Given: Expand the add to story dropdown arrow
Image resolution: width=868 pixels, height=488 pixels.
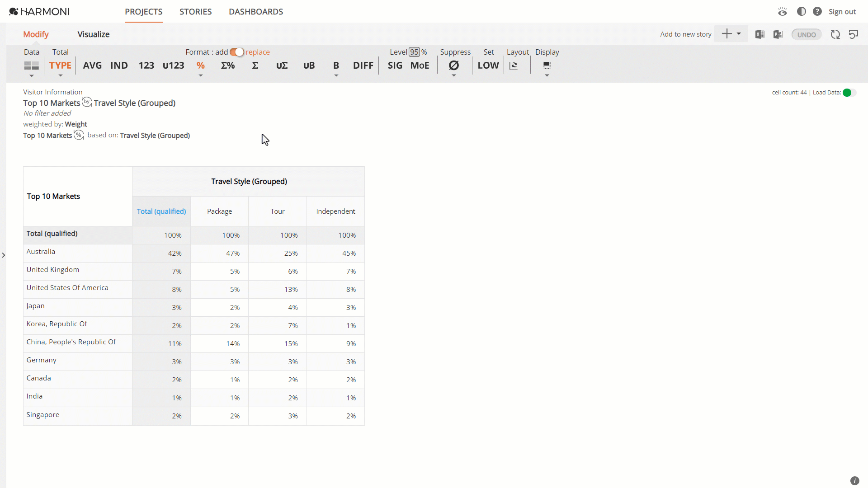Looking at the screenshot, I should (x=739, y=34).
